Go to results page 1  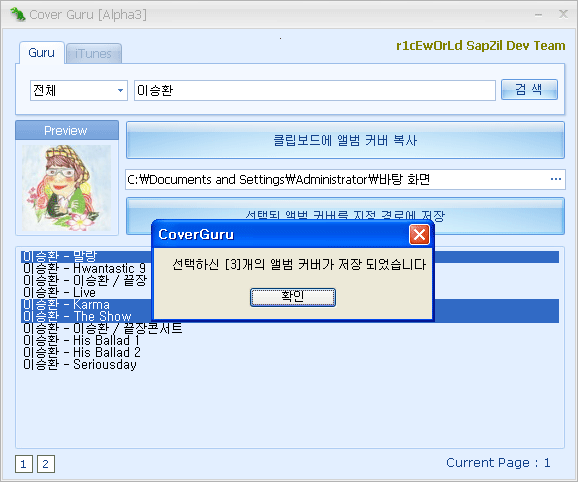coord(24,464)
